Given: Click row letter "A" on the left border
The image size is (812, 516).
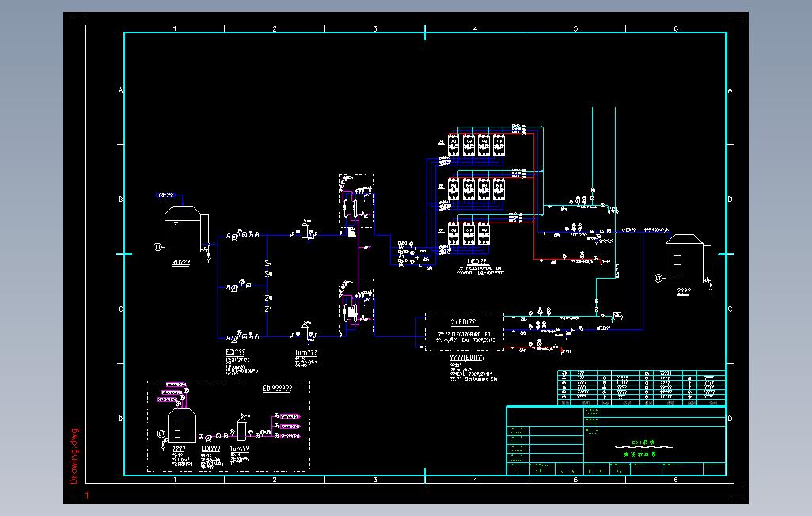Looking at the screenshot, I should coord(120,90).
